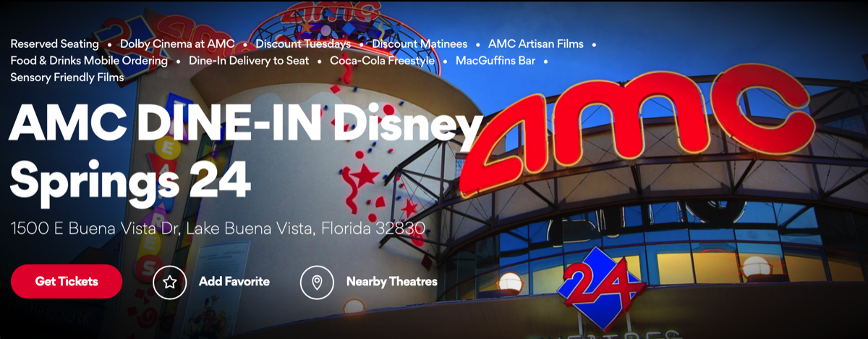Viewport: 868px width, 339px height.
Task: Click the Add Favorite text label
Action: [x=234, y=281]
